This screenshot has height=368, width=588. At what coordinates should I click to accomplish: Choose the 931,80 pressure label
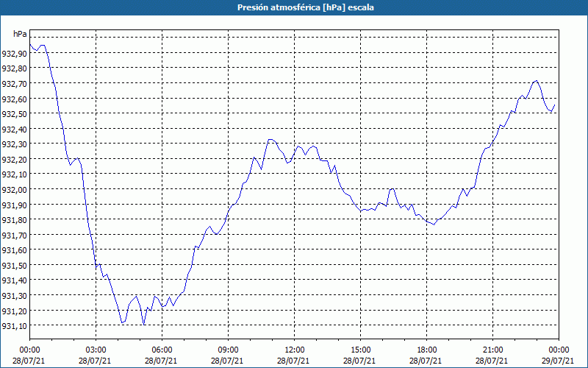click(x=14, y=220)
